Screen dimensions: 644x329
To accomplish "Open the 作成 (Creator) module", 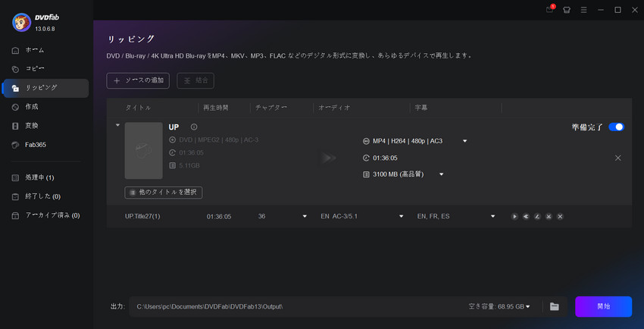I will pos(46,107).
